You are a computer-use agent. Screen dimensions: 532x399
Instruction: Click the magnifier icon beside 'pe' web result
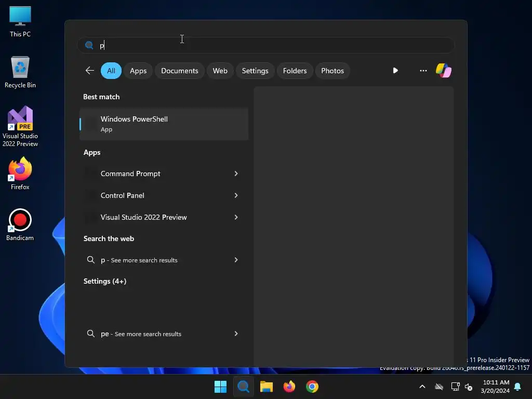pyautogui.click(x=90, y=334)
